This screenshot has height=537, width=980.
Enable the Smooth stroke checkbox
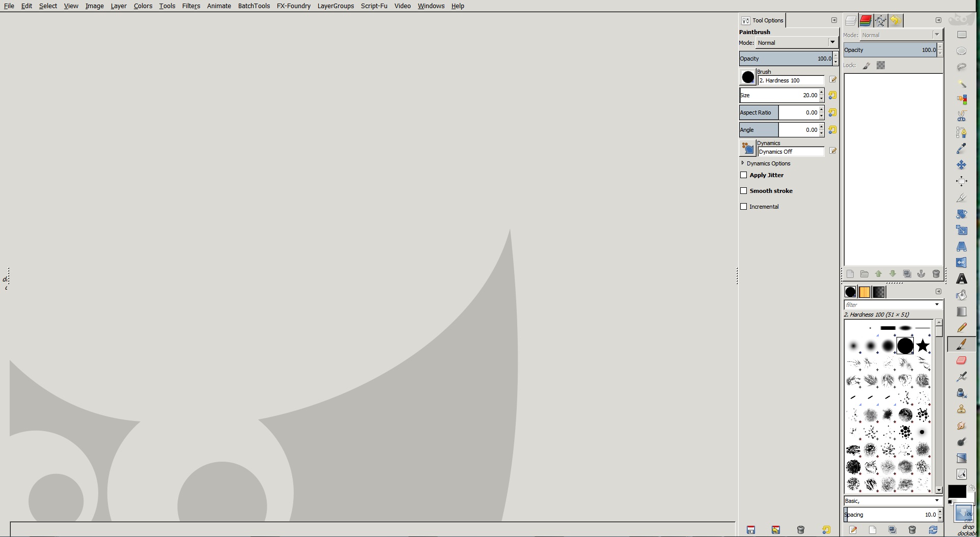pyautogui.click(x=743, y=191)
